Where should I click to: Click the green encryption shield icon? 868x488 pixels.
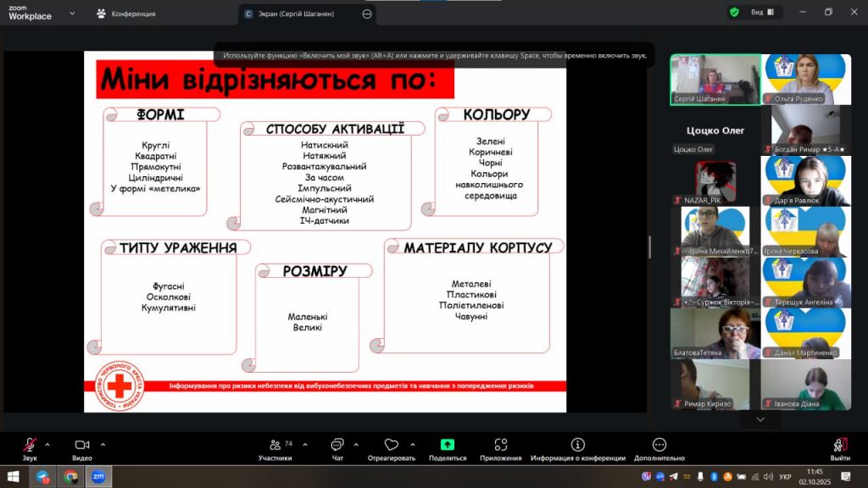pos(734,13)
